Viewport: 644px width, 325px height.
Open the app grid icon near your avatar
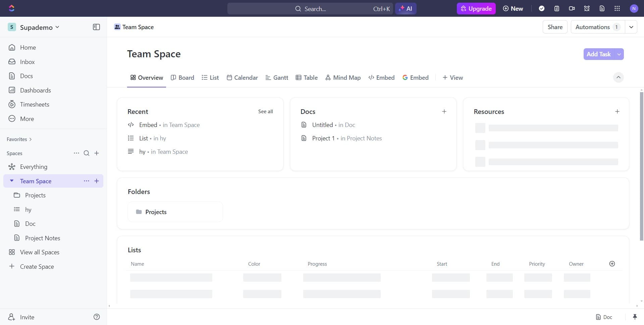tap(617, 8)
